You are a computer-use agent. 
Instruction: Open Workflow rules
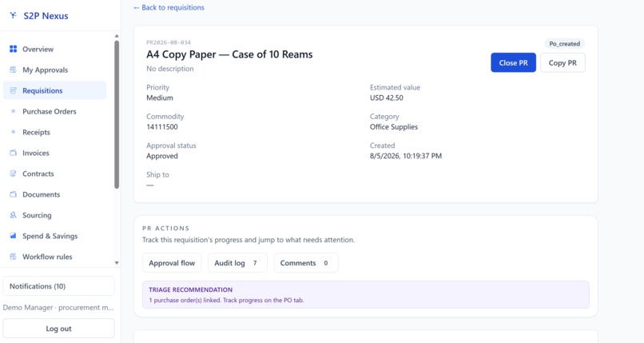tap(54, 257)
